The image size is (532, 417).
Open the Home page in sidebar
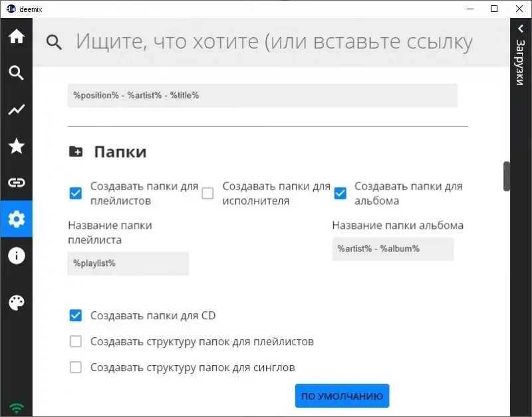16,37
